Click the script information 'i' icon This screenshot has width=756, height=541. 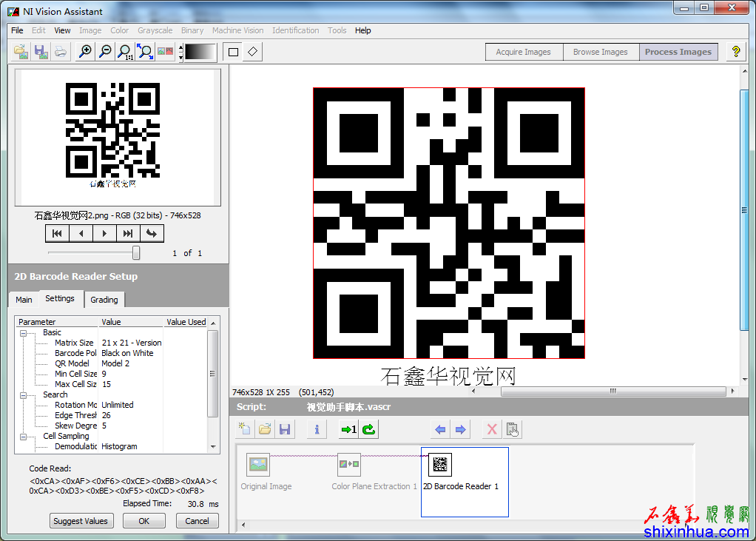click(x=317, y=429)
